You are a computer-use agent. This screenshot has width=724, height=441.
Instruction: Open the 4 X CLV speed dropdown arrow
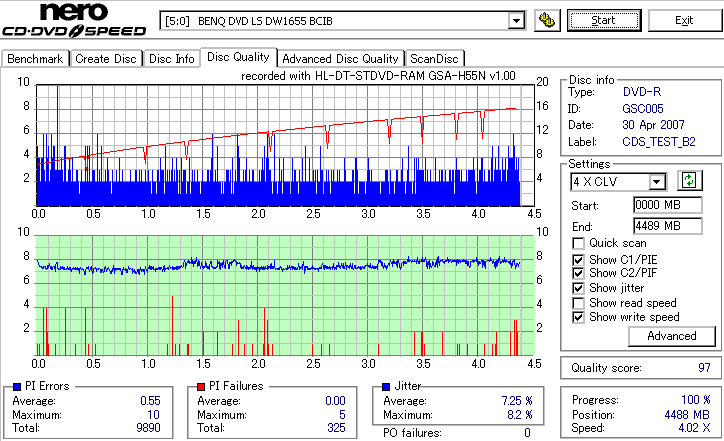656,182
